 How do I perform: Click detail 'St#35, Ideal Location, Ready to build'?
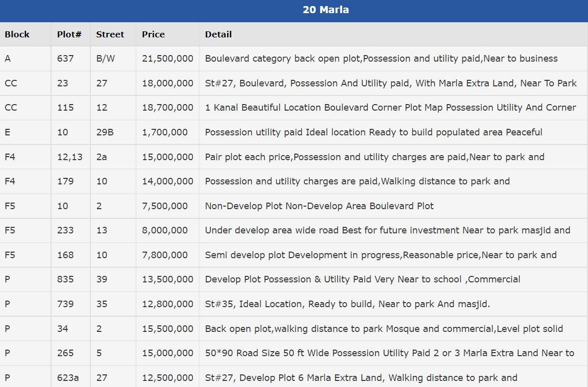coord(347,305)
